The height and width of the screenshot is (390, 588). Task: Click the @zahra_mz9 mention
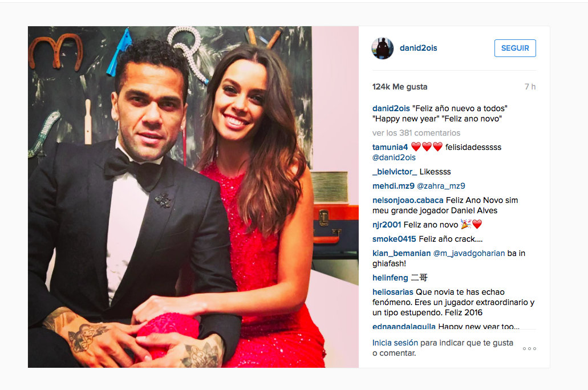[441, 186]
